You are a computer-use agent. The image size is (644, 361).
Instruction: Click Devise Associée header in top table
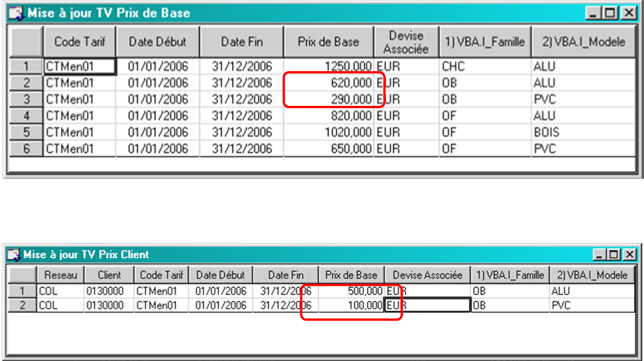406,42
